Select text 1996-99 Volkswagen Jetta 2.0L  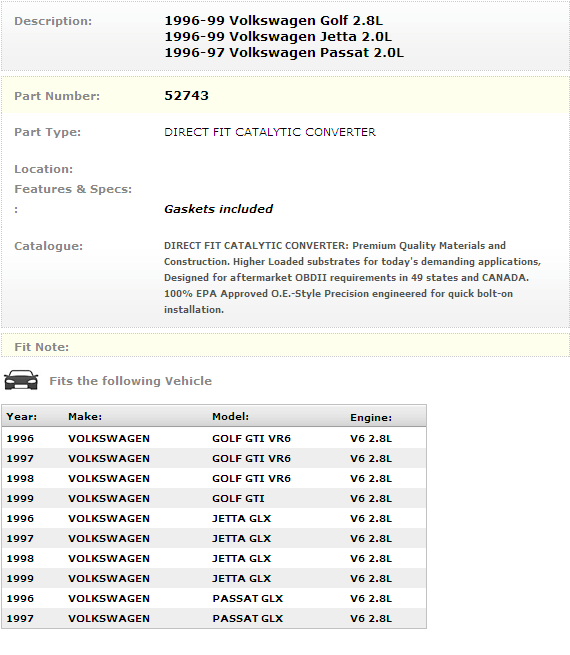[x=278, y=37]
